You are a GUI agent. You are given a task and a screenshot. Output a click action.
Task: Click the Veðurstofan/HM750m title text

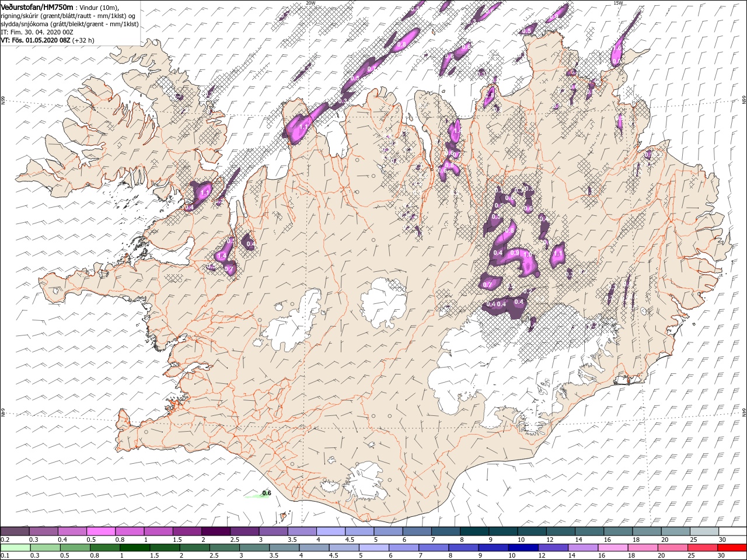click(37, 6)
